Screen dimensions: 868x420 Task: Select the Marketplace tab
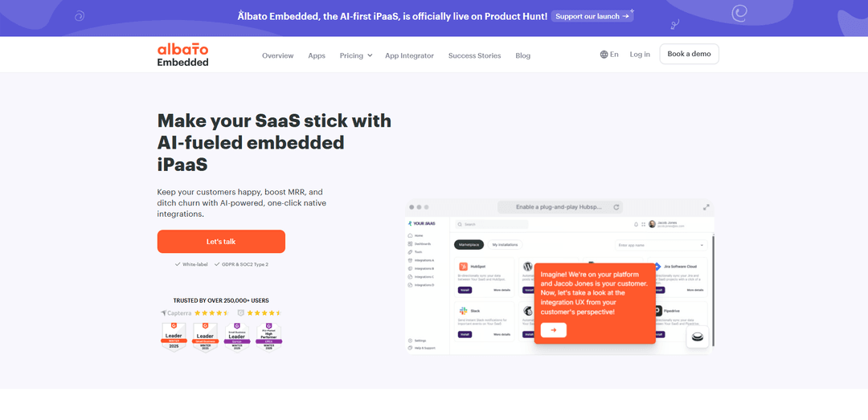pyautogui.click(x=469, y=245)
